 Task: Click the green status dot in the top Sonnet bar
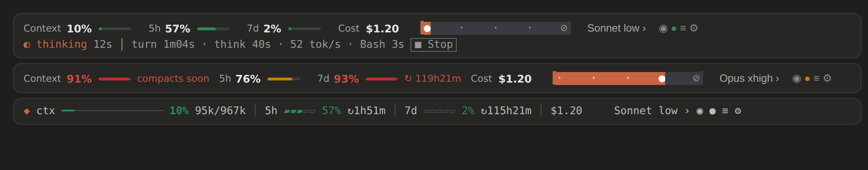(674, 29)
